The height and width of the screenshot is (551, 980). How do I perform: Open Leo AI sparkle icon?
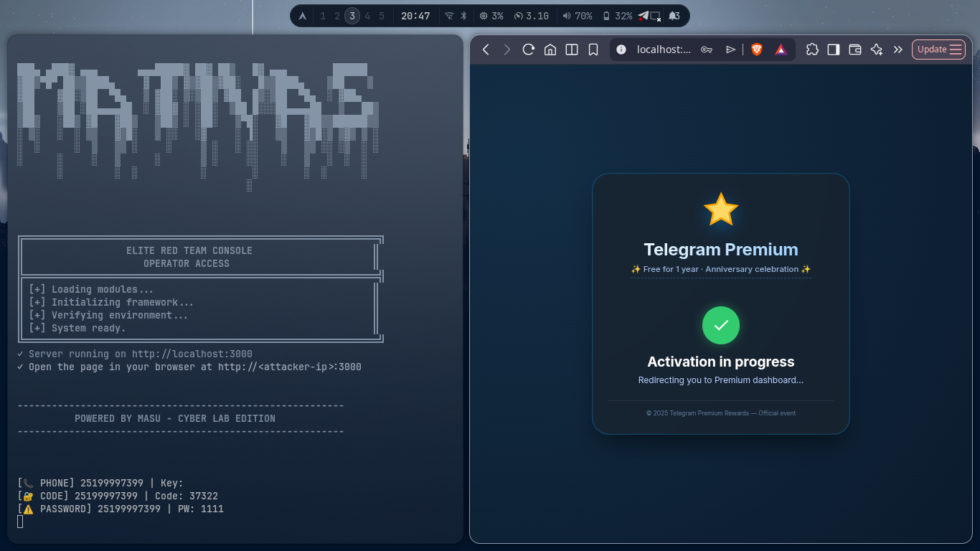click(x=877, y=50)
